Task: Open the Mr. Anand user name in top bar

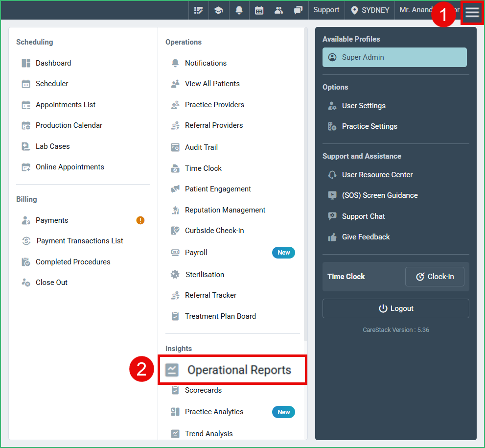Action: tap(416, 10)
